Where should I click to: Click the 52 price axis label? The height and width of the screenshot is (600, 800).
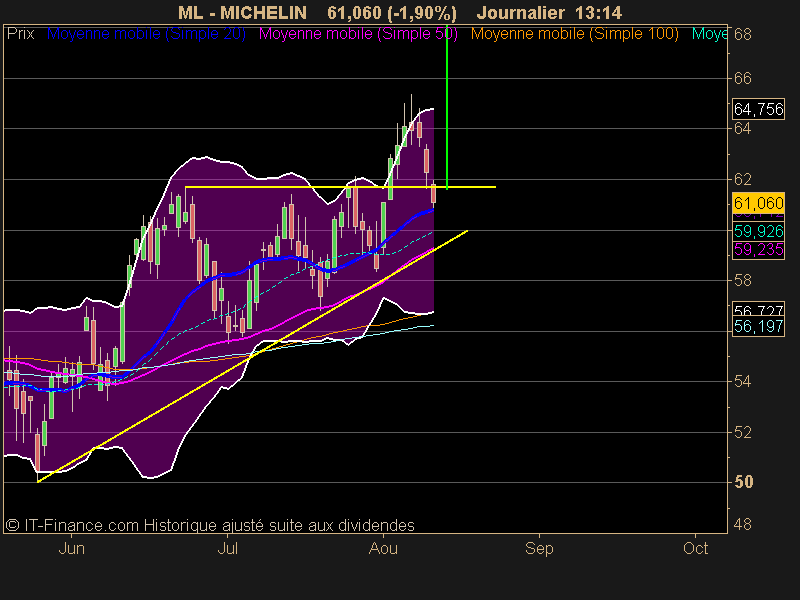point(743,433)
